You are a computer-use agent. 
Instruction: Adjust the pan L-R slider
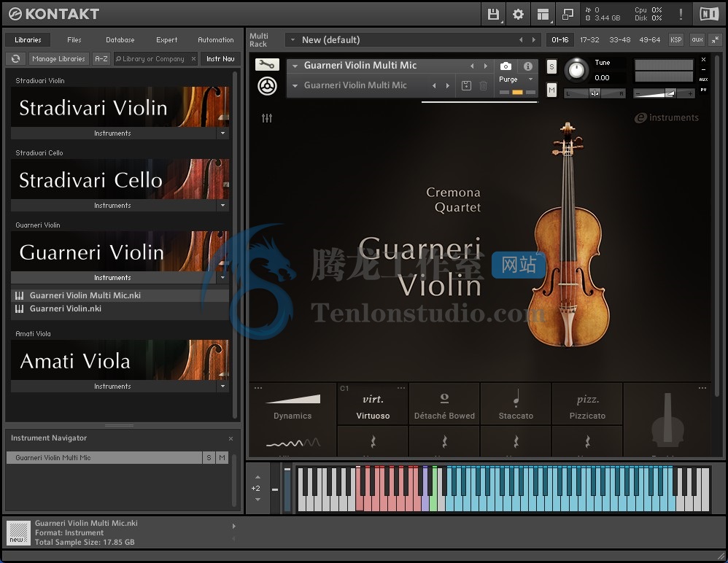tap(595, 94)
